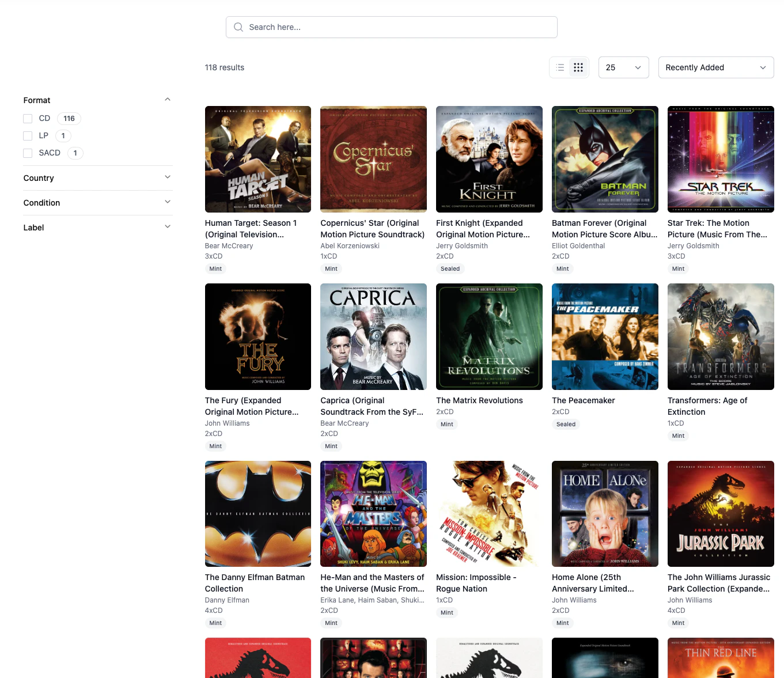Click Caprica Original Soundtrack title
This screenshot has width=784, height=678.
coord(372,406)
